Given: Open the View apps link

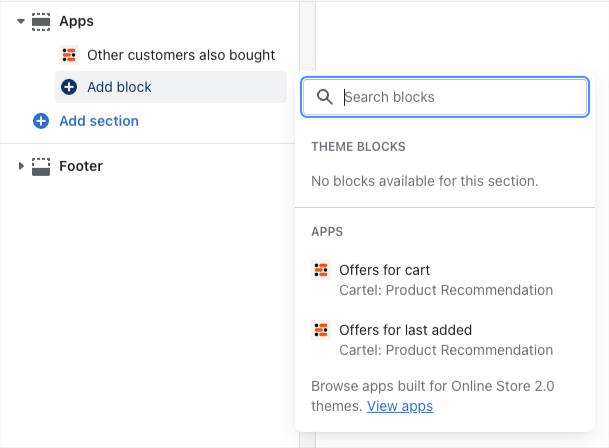Looking at the screenshot, I should 400,406.
